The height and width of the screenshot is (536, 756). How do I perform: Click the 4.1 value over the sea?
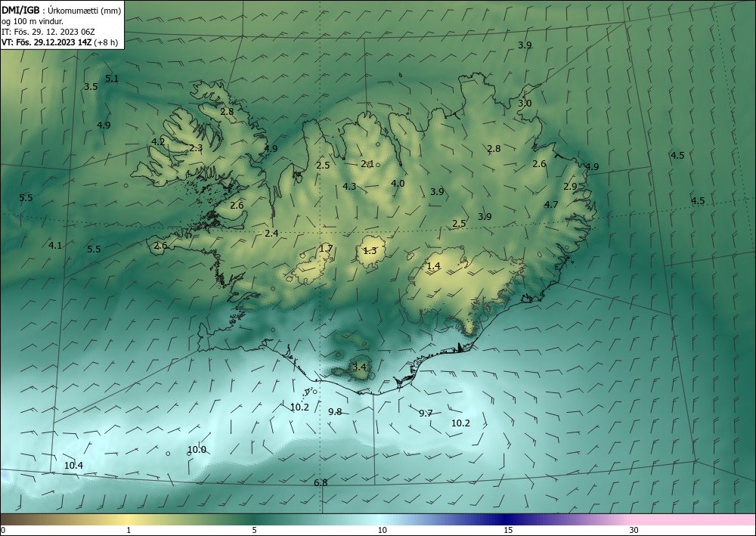(x=55, y=246)
